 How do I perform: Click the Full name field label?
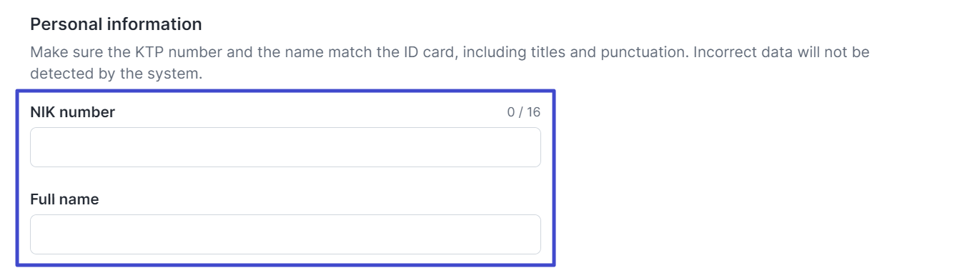64,199
